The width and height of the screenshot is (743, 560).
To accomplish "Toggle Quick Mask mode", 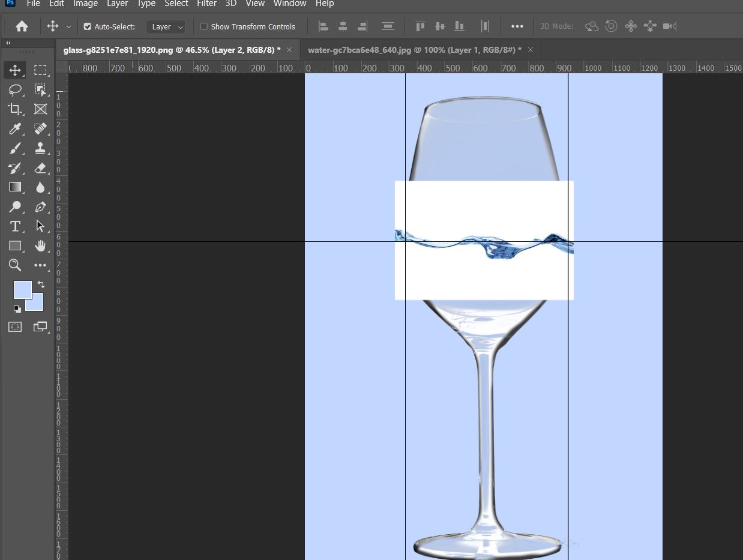I will tap(15, 327).
